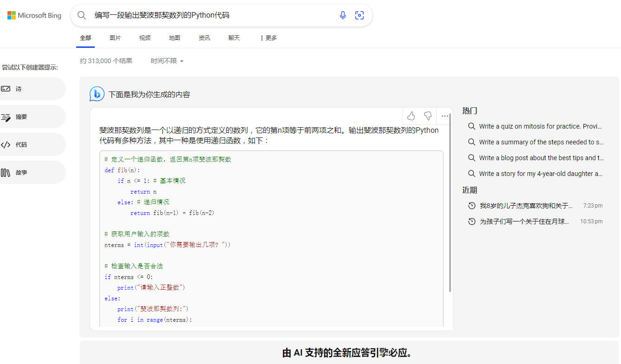Go to the 聊天 tab
The width and height of the screenshot is (621, 364).
tap(234, 38)
